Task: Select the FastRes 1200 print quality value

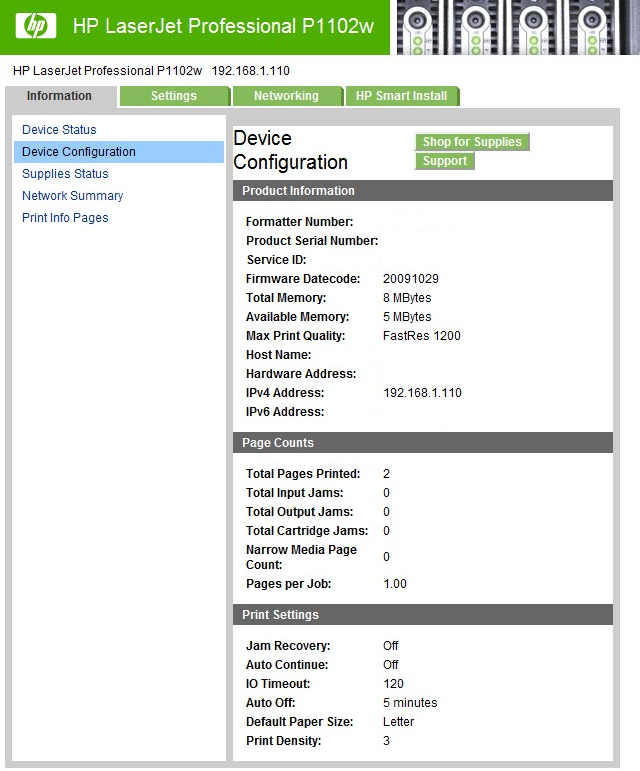Action: point(422,336)
